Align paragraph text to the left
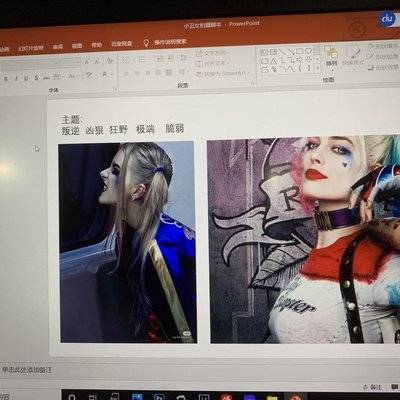This screenshot has width=400, height=400. (126, 74)
